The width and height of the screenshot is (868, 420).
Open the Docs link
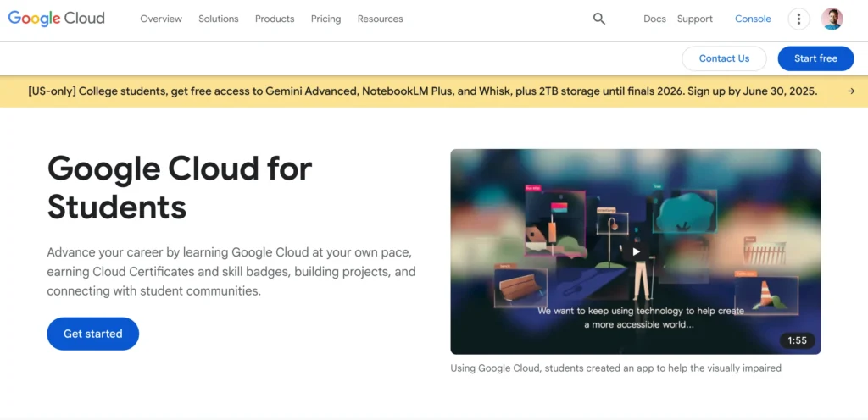tap(655, 19)
